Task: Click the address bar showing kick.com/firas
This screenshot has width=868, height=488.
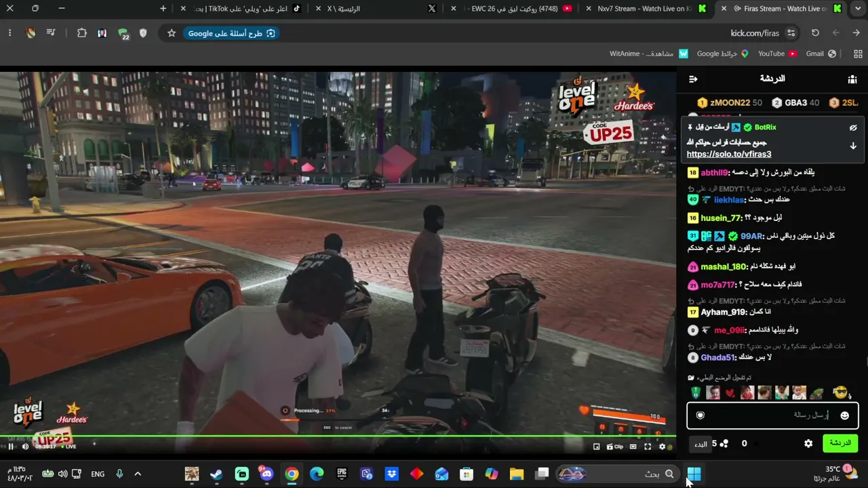Action: [x=754, y=33]
